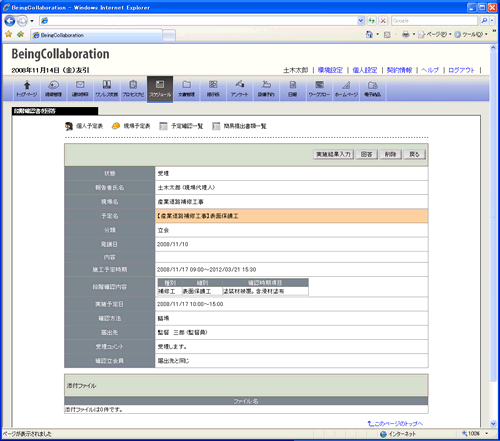The image size is (500, 441).
Task: Click the Add to Favorites icon
Action: (21, 34)
